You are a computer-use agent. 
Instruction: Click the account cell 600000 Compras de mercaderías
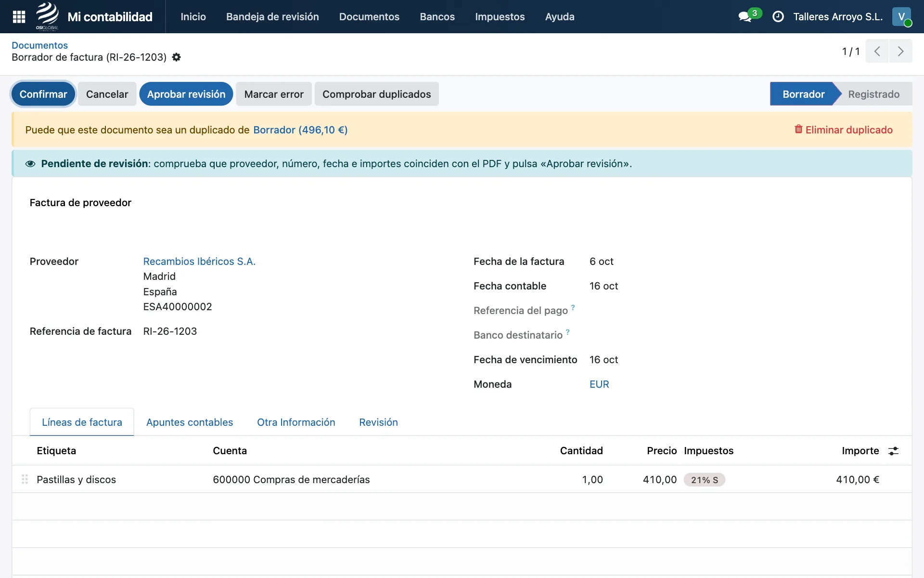[291, 480]
